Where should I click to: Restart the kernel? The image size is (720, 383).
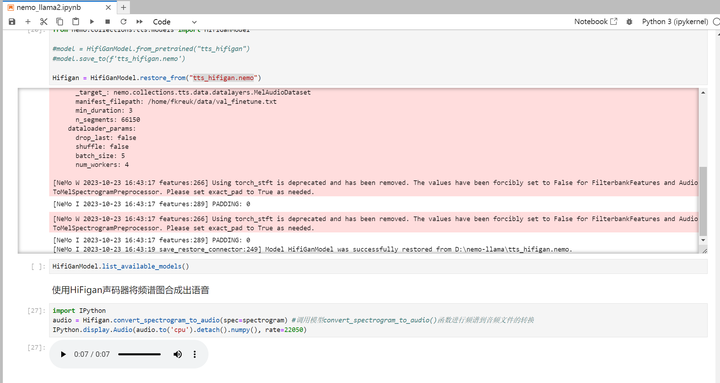[x=124, y=22]
